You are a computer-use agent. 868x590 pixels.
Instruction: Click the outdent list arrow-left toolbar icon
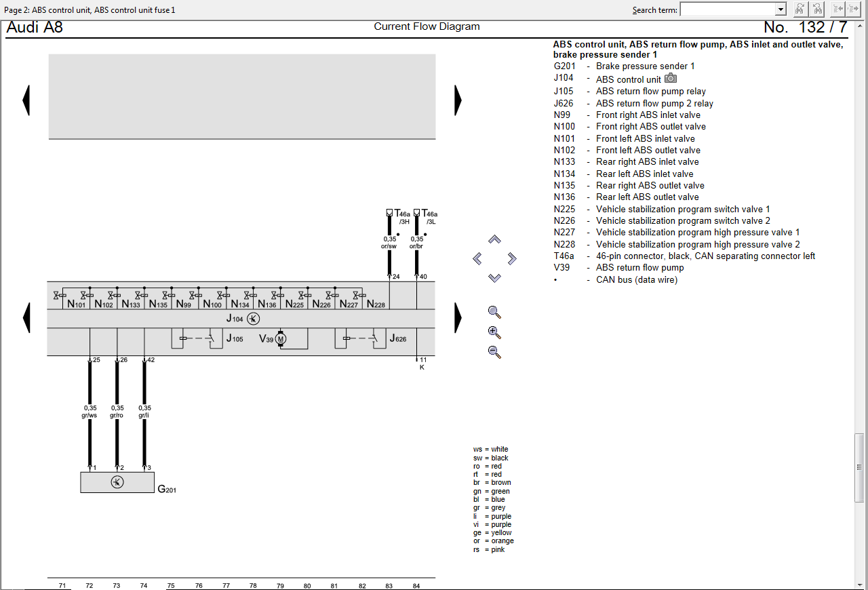click(x=837, y=9)
